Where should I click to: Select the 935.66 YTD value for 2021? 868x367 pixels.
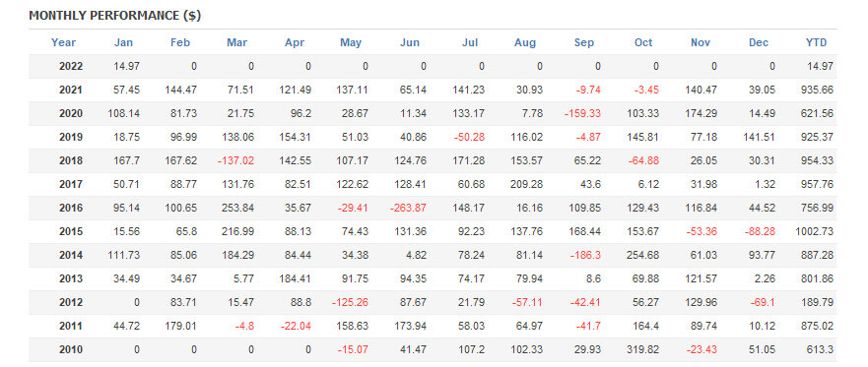pyautogui.click(x=817, y=91)
